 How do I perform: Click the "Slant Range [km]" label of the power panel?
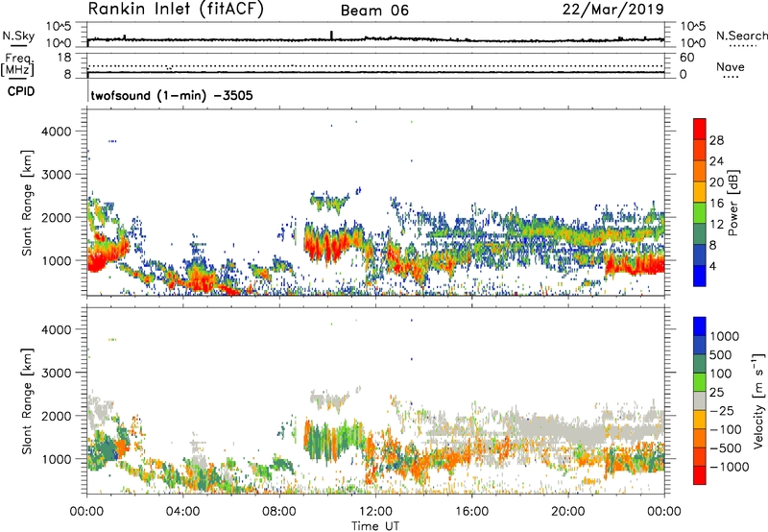click(x=27, y=203)
